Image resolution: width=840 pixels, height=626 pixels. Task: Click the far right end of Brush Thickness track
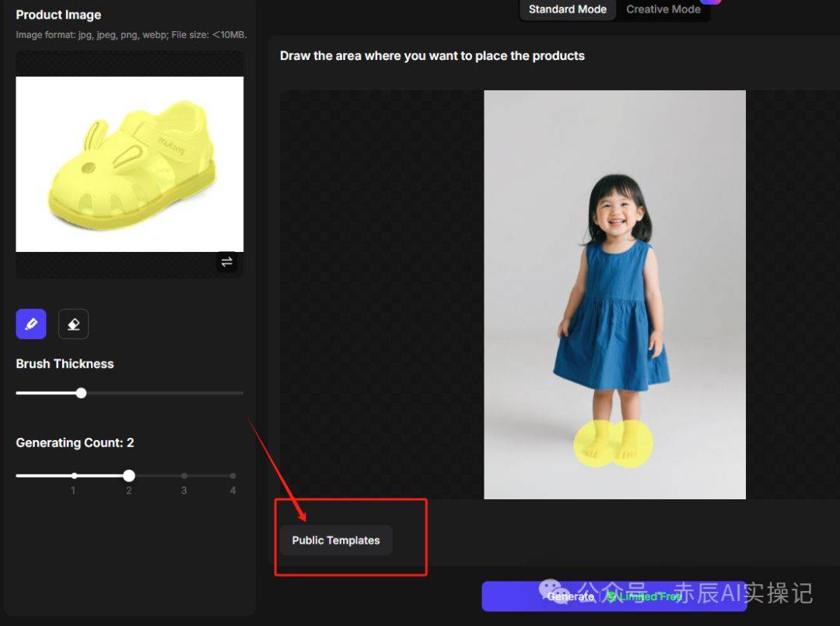[241, 393]
